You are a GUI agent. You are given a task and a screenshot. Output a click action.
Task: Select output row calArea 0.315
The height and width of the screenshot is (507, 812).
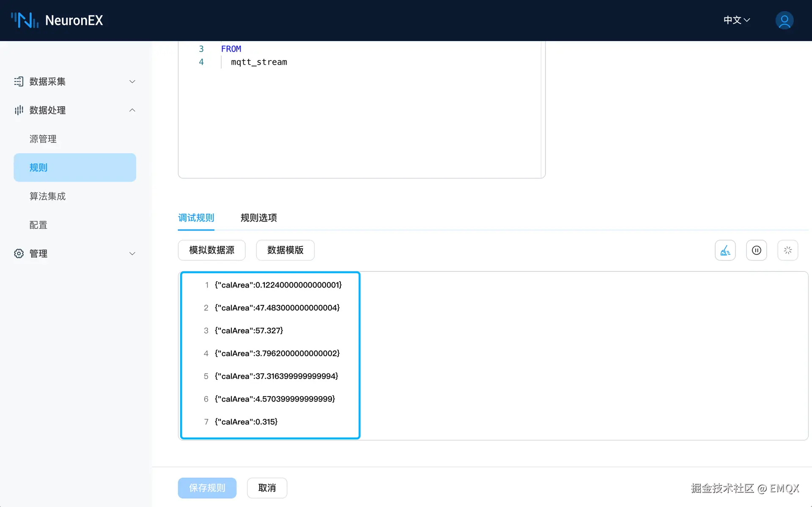(x=246, y=422)
